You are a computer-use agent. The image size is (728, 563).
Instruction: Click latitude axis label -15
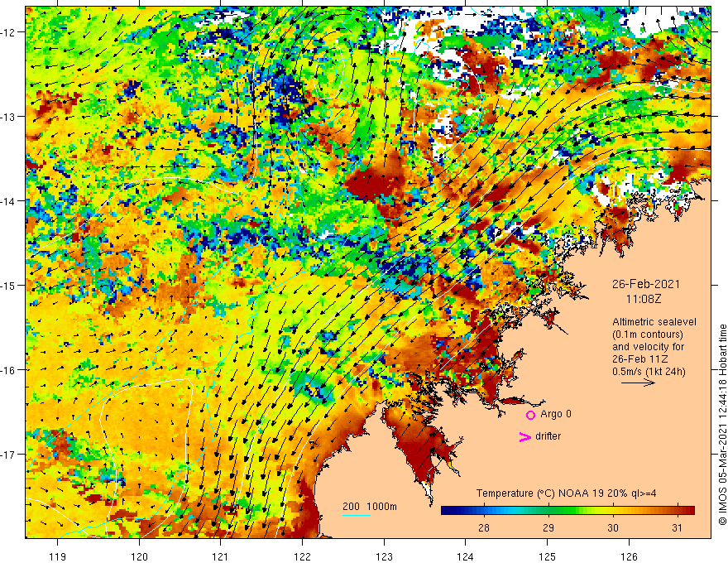click(x=8, y=285)
